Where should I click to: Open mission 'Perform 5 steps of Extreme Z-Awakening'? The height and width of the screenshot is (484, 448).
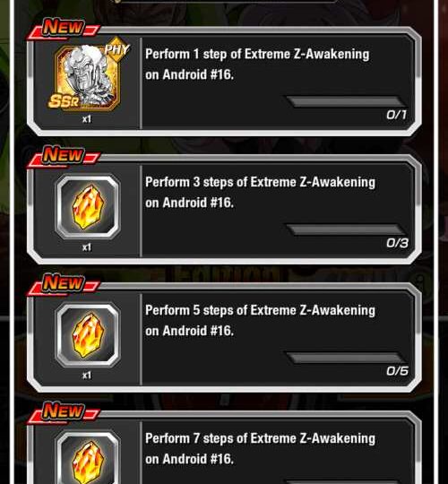point(224,338)
